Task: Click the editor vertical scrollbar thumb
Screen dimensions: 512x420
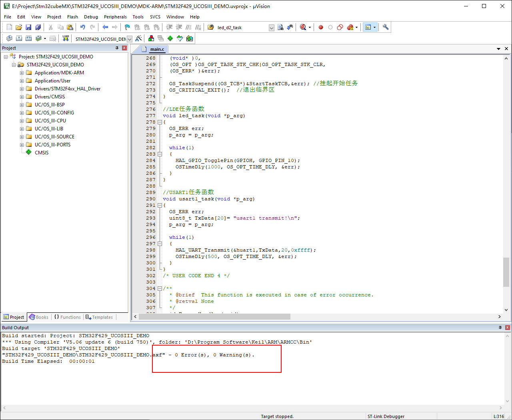Action: pyautogui.click(x=506, y=272)
